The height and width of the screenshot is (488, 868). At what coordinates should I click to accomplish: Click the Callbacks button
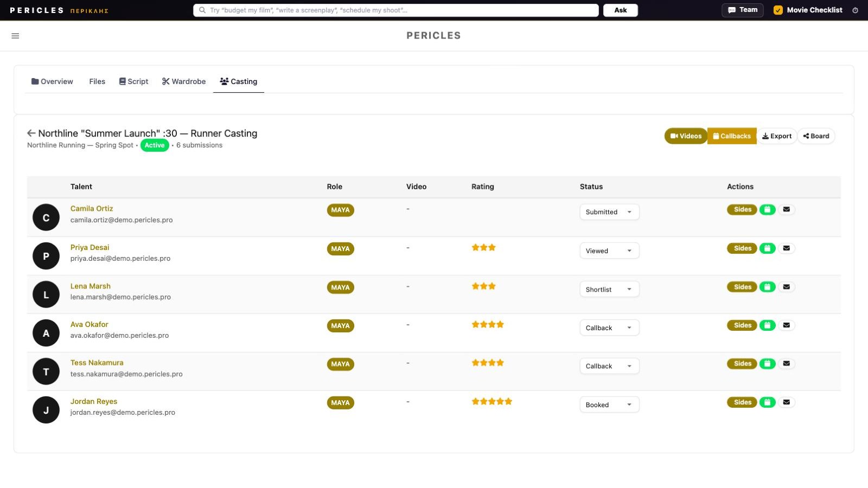coord(732,136)
